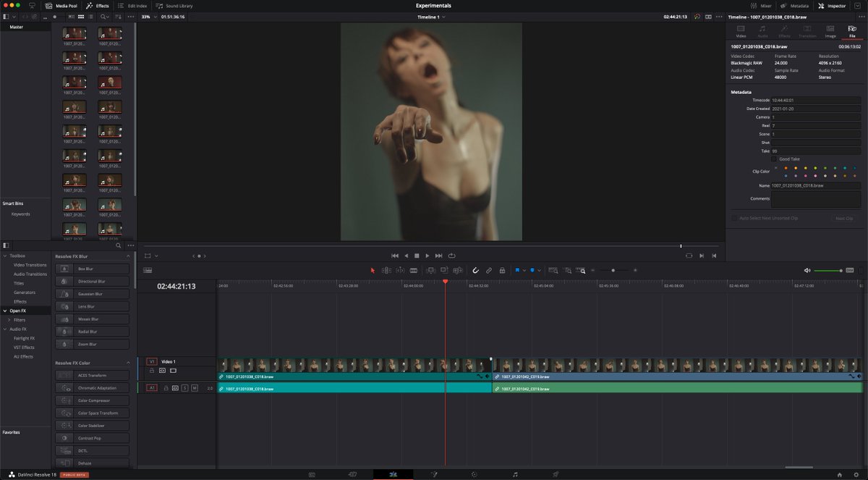Switch to Inspector Image tab
Screen dimensions: 868x480
pyautogui.click(x=830, y=30)
